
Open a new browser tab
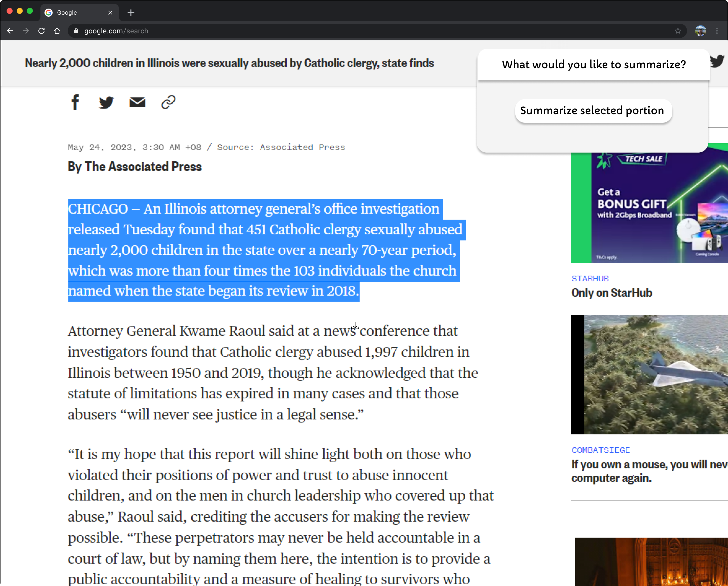coord(131,13)
